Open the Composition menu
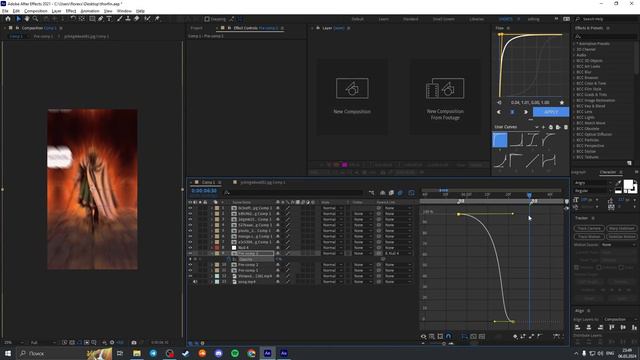The width and height of the screenshot is (640, 360). 36,11
